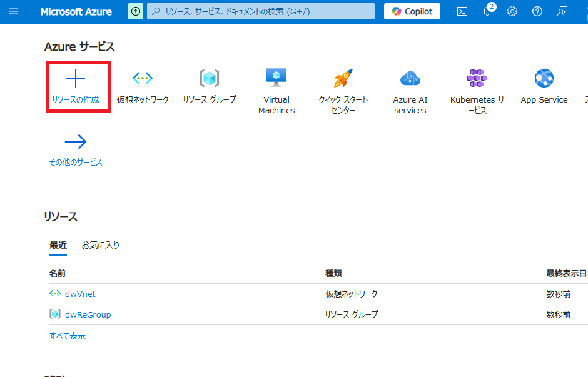Open Copilot
This screenshot has height=377, width=588.
click(412, 11)
